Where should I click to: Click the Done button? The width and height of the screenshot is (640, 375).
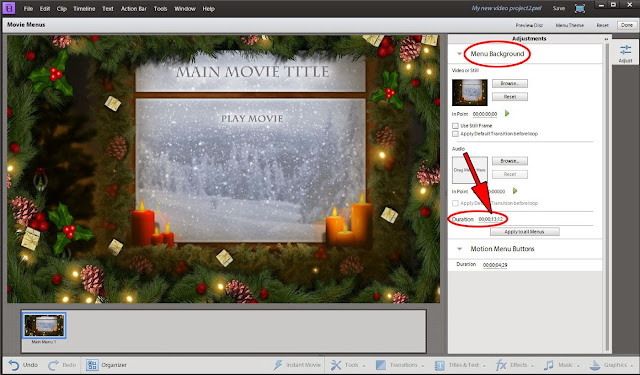pyautogui.click(x=627, y=25)
